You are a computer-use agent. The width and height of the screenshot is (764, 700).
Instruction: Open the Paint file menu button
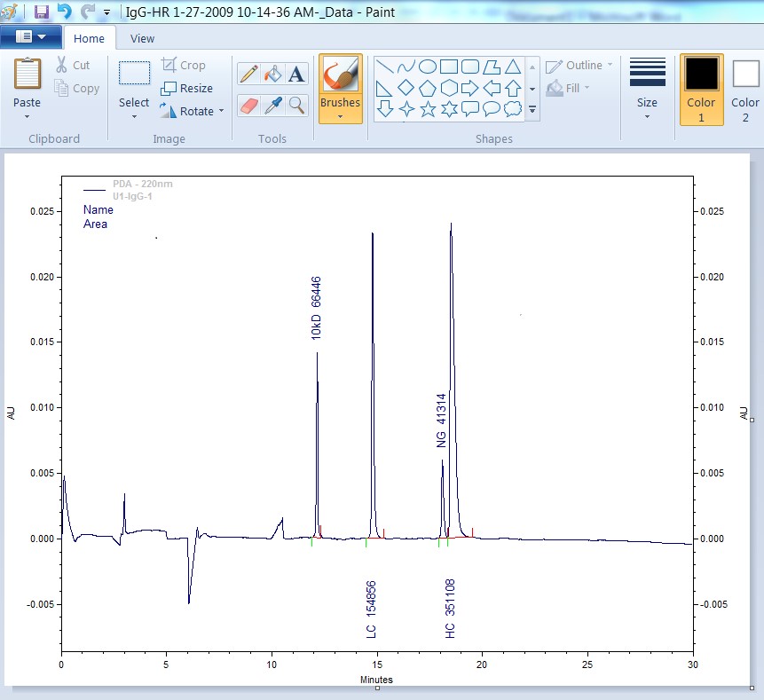31,36
